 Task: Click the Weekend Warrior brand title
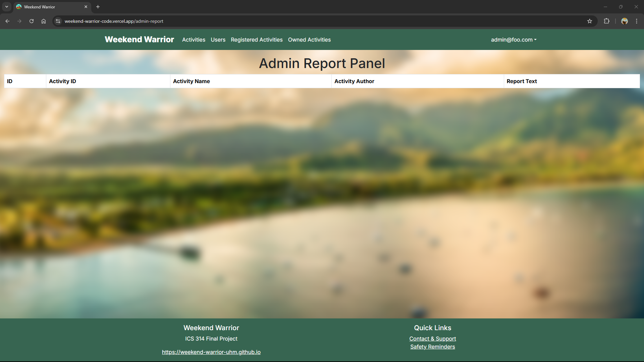click(x=139, y=40)
